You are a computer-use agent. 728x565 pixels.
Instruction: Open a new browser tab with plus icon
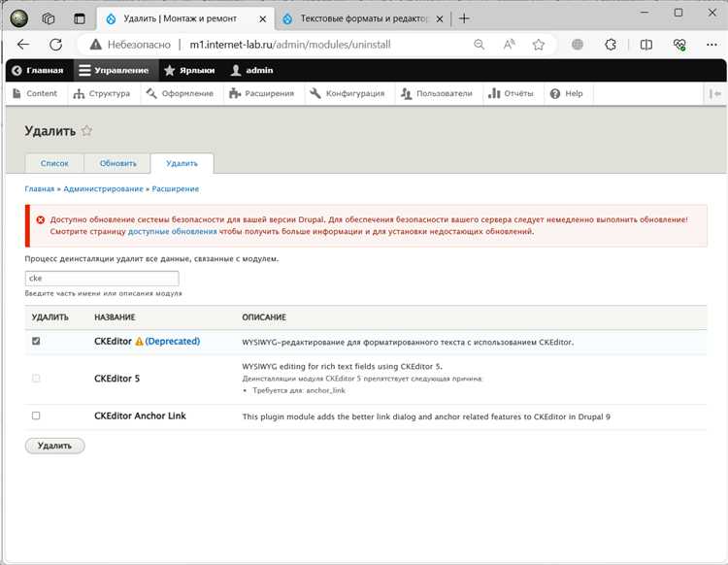coord(464,18)
